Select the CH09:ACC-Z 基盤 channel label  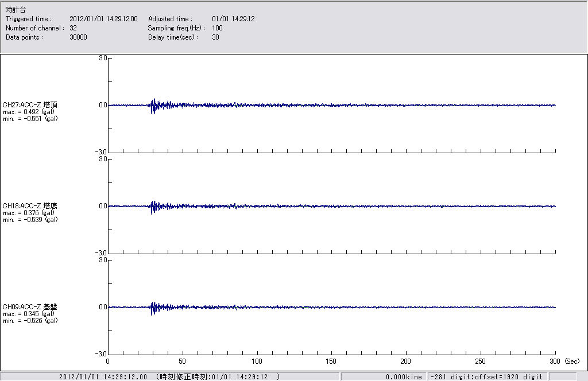click(30, 306)
